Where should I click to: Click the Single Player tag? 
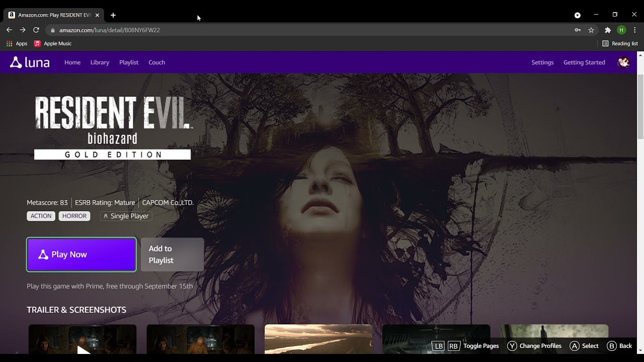pos(126,216)
